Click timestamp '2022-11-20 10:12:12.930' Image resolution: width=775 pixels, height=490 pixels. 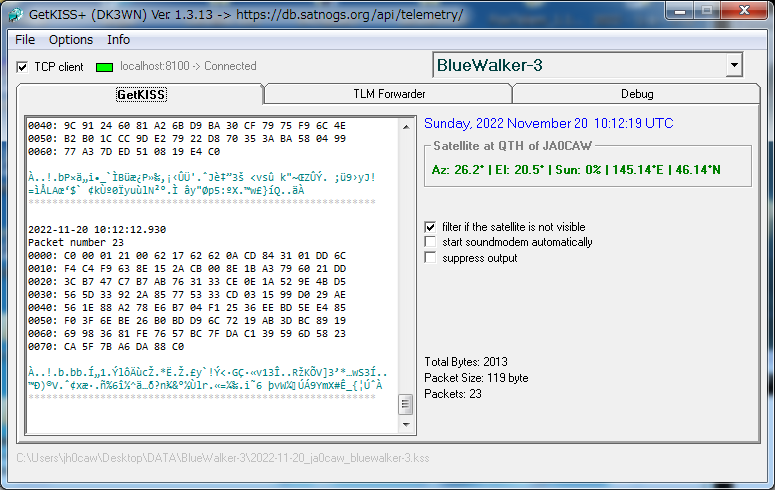pos(97,229)
